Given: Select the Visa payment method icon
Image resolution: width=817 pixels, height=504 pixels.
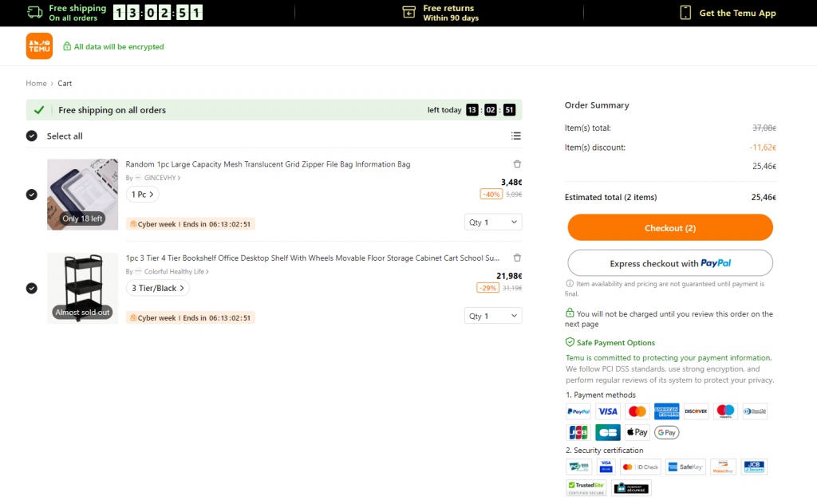Looking at the screenshot, I should pyautogui.click(x=607, y=411).
